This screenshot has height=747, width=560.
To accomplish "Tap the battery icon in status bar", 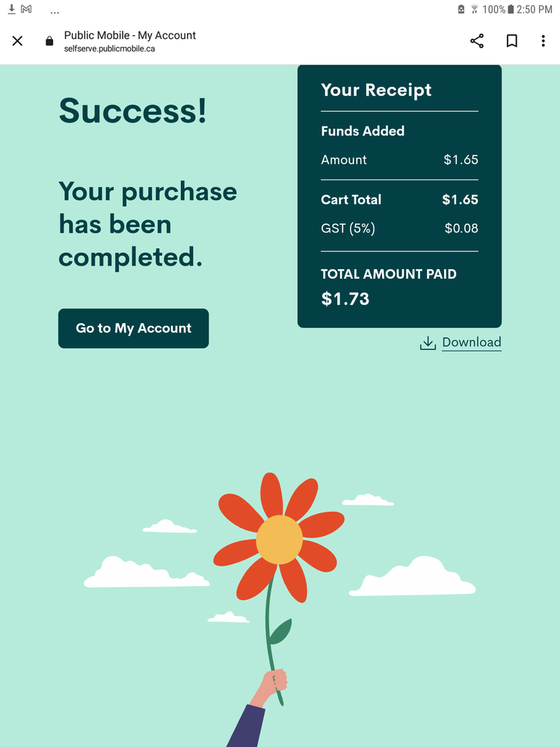I will (511, 10).
